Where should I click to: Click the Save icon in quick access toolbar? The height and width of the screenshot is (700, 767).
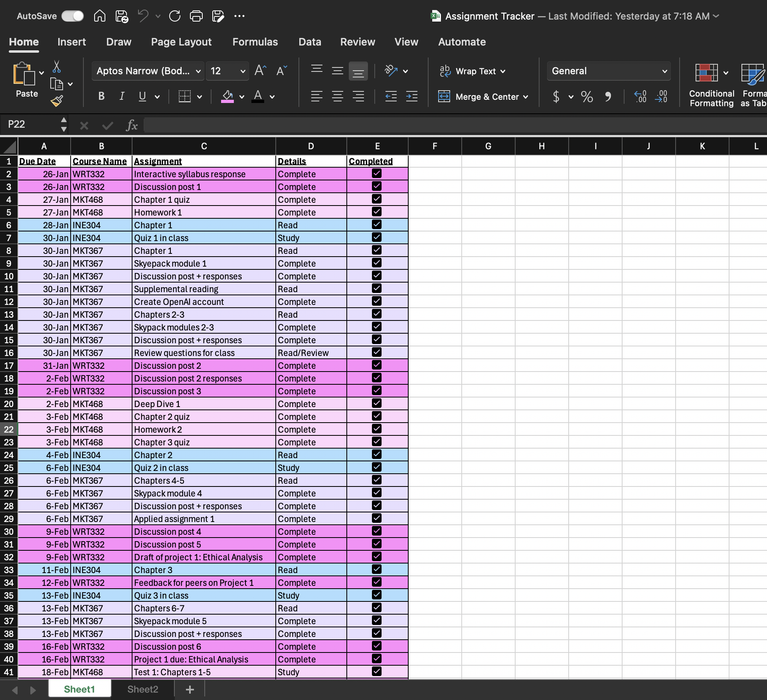click(x=121, y=16)
